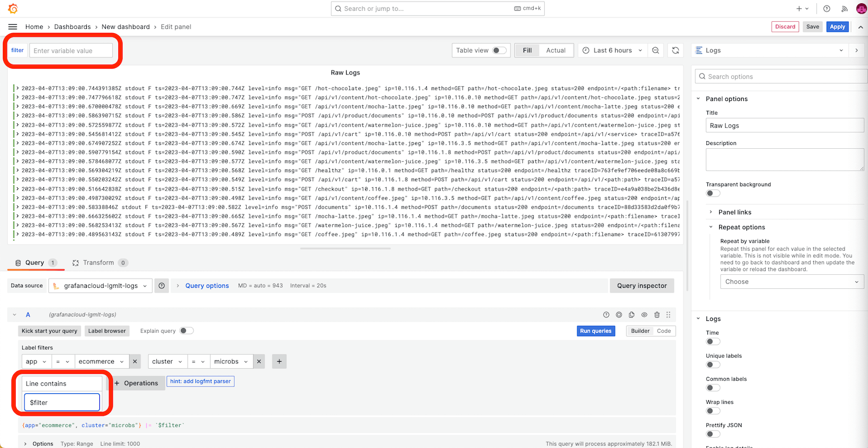Select the Code editor mode
Viewport: 868px width, 448px height.
[663, 331]
